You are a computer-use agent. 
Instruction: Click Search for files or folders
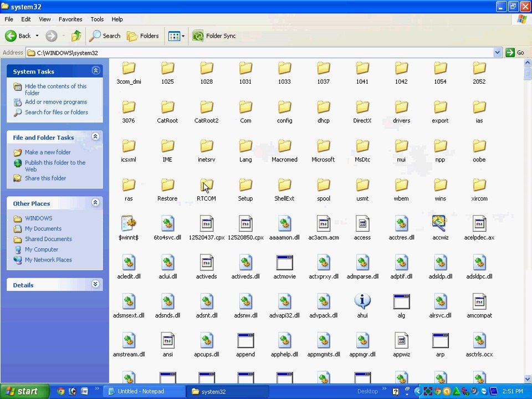coord(57,112)
